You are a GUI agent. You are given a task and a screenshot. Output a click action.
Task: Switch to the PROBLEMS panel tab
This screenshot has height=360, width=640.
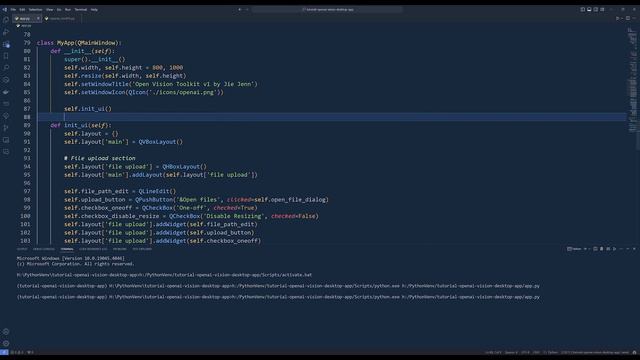pyautogui.click(x=120, y=249)
